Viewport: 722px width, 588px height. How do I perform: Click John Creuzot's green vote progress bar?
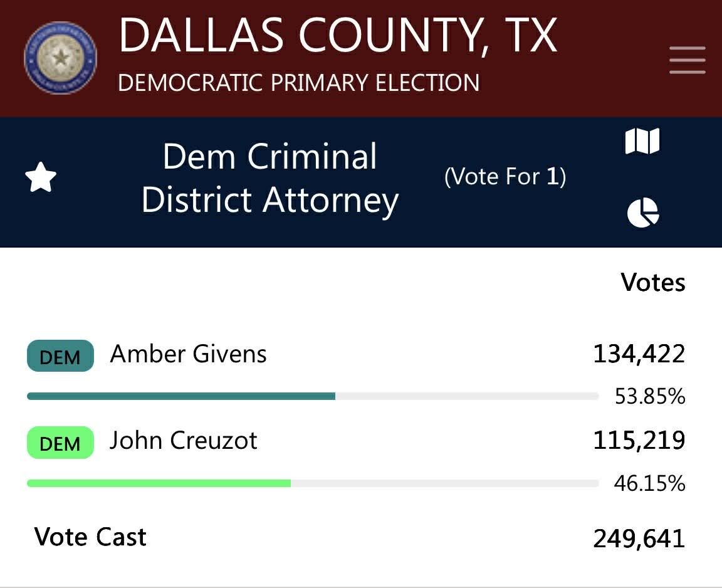click(x=159, y=483)
